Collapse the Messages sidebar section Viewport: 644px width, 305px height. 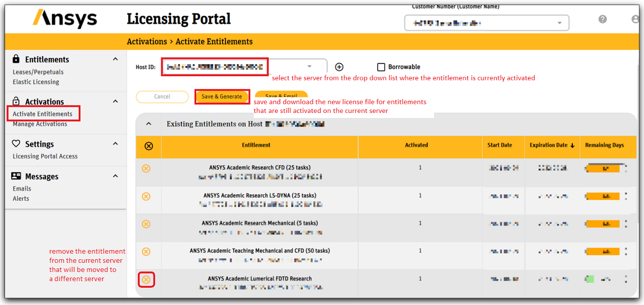(x=115, y=176)
